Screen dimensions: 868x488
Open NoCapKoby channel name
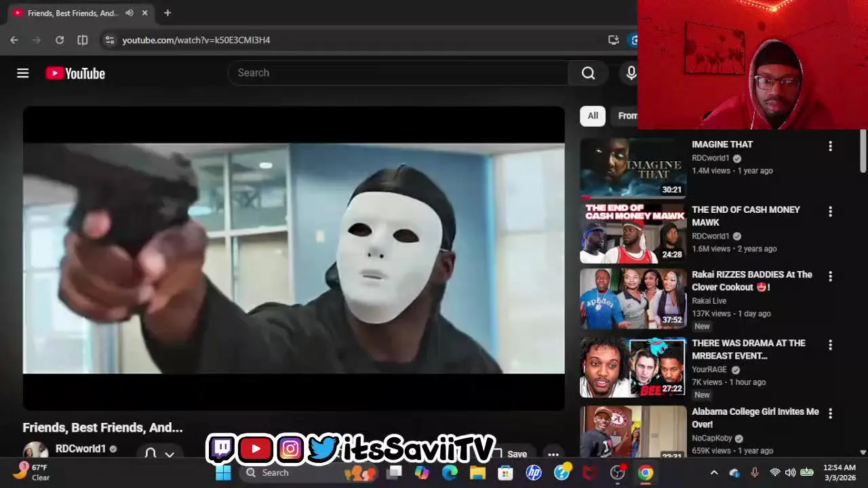coord(712,438)
